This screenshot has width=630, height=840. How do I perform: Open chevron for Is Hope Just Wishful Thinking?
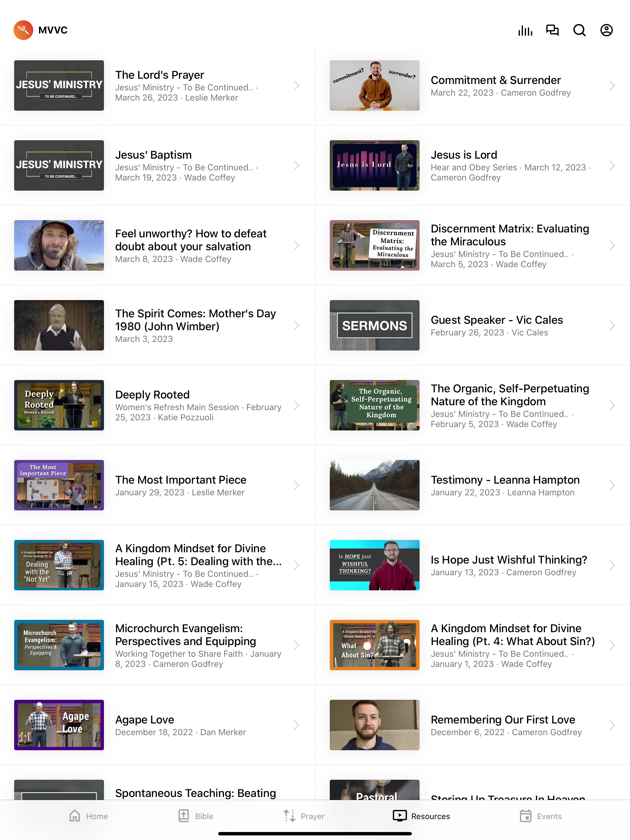(612, 565)
